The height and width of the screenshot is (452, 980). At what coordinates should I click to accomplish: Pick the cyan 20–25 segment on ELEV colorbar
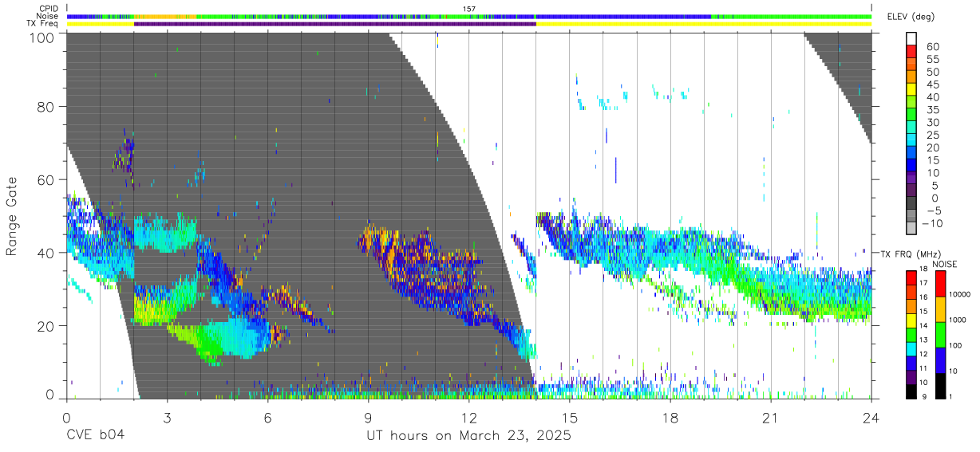tap(911, 141)
